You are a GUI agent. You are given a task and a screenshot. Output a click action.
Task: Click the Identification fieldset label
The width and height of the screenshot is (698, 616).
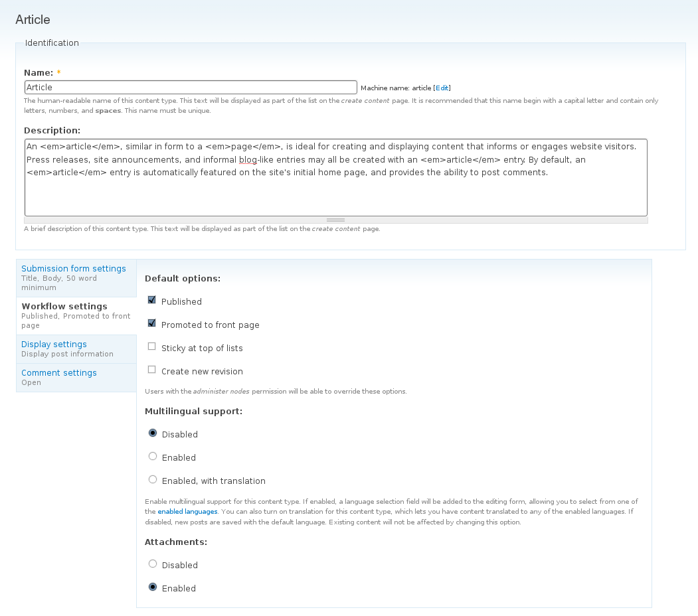[51, 42]
